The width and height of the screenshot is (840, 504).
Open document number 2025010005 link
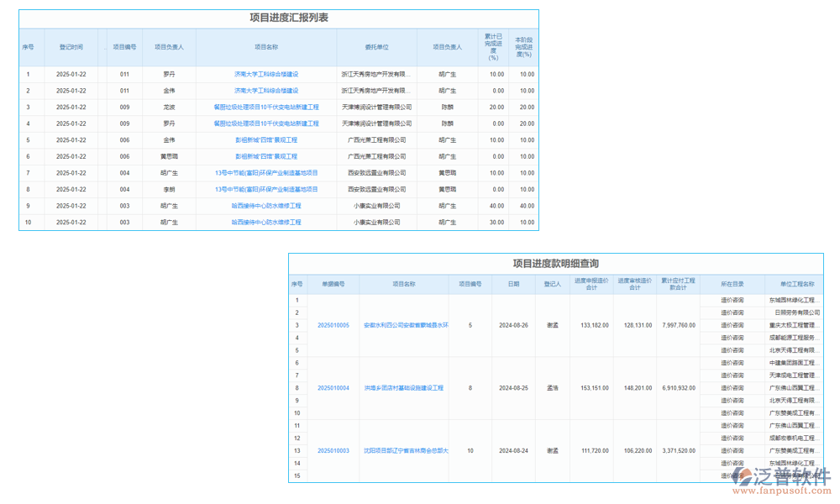click(x=333, y=325)
